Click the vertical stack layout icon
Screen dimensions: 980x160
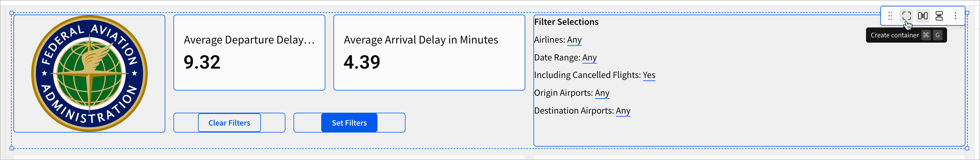[939, 16]
